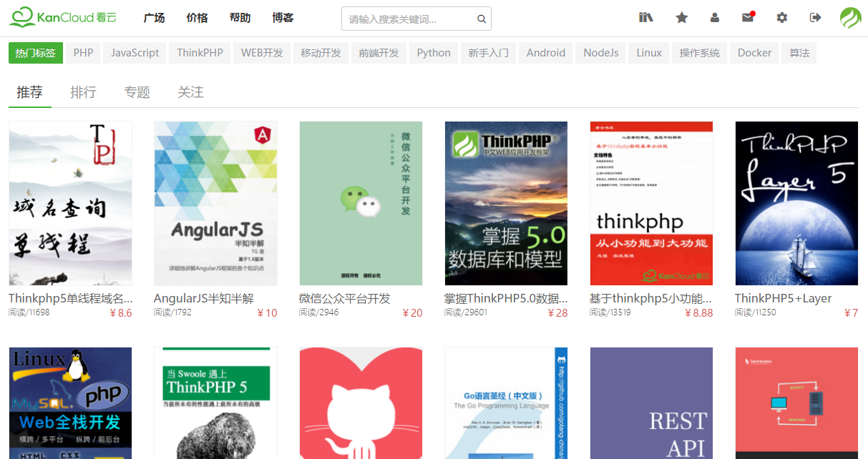Screen dimensions: 868x459
Task: Open the user profile icon
Action: click(715, 17)
